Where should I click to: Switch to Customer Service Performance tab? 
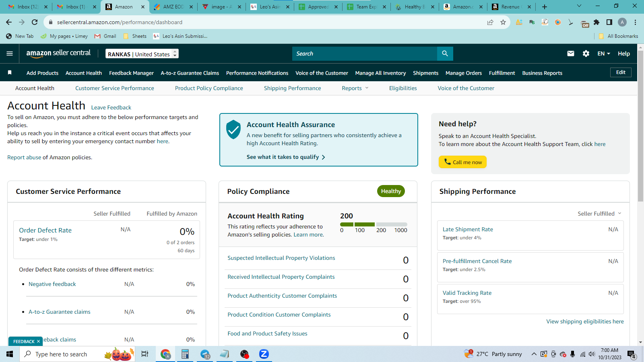click(x=115, y=88)
